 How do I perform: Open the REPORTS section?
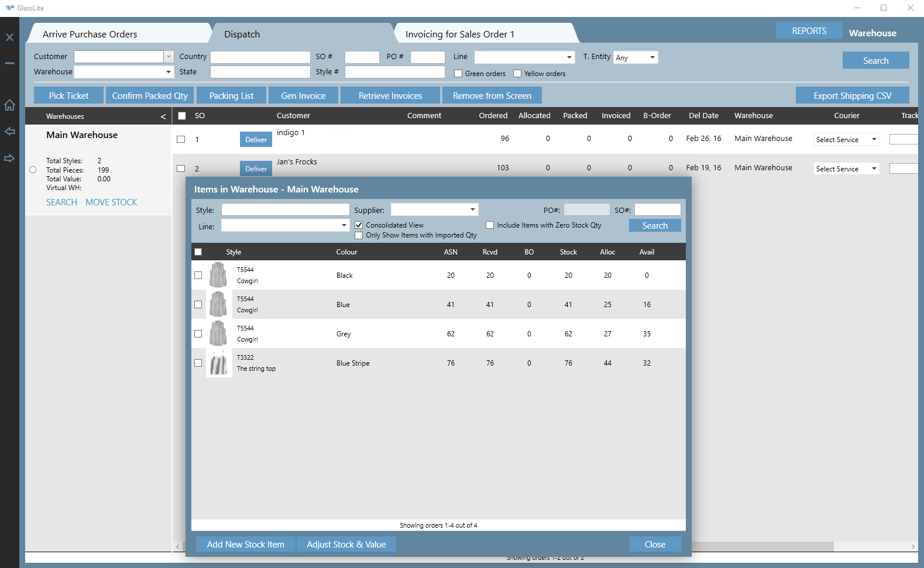[809, 30]
